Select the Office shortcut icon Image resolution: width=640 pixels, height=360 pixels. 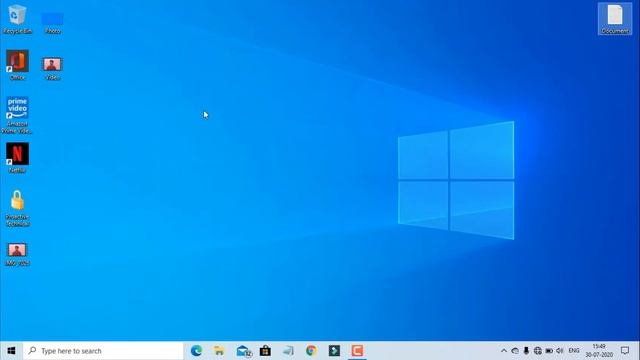(17, 64)
